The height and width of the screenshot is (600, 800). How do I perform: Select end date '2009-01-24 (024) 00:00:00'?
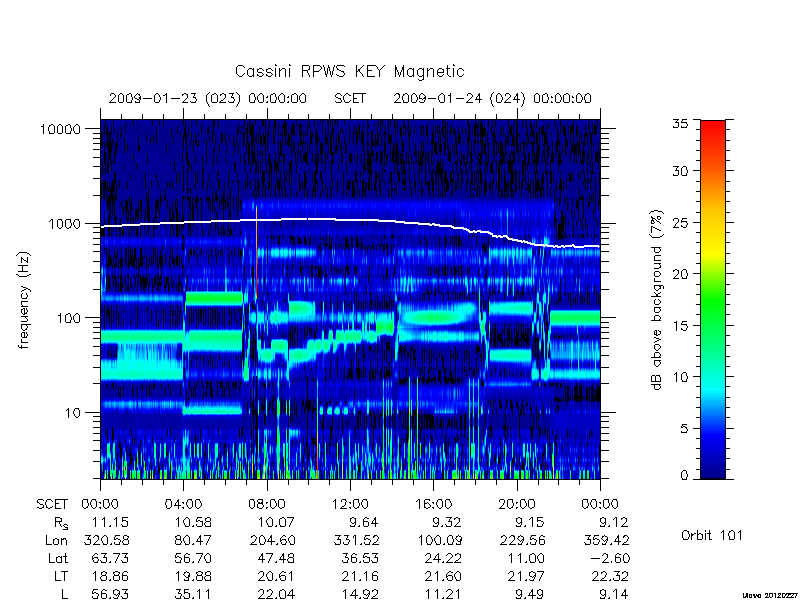[x=492, y=98]
